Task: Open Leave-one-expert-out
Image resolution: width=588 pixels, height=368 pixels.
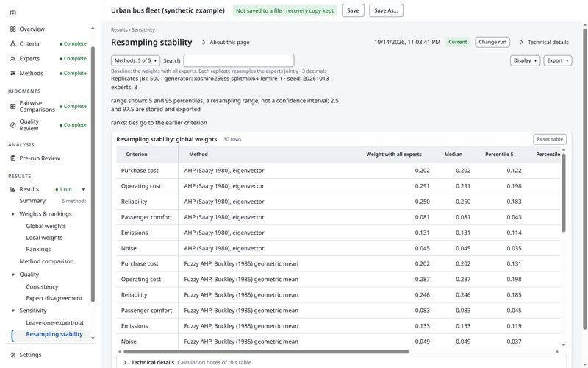Action: (54, 323)
